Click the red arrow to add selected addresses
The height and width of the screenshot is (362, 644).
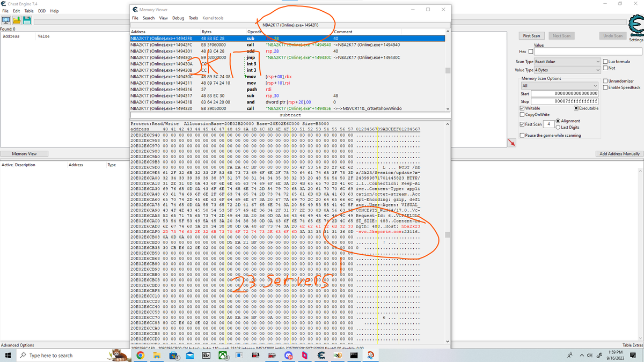coord(511,142)
